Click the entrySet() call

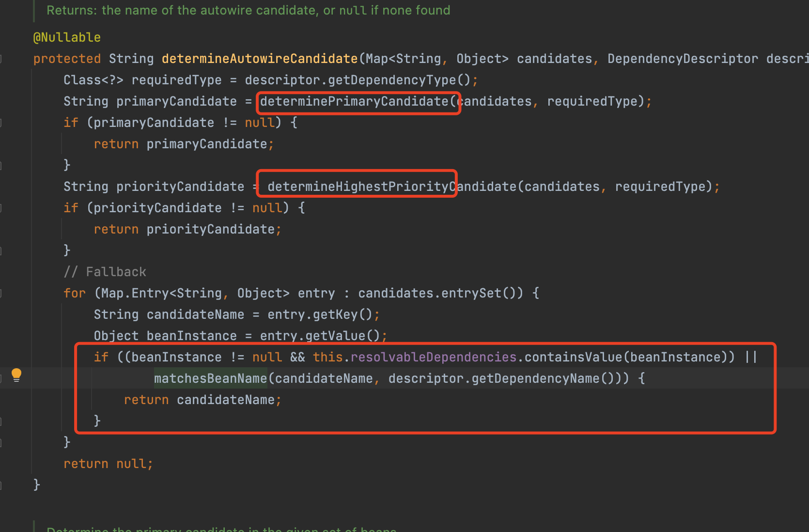click(479, 293)
